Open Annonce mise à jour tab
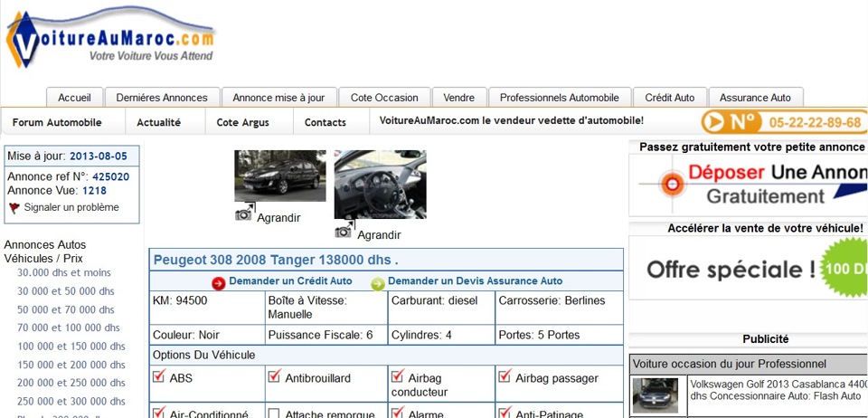 279,98
